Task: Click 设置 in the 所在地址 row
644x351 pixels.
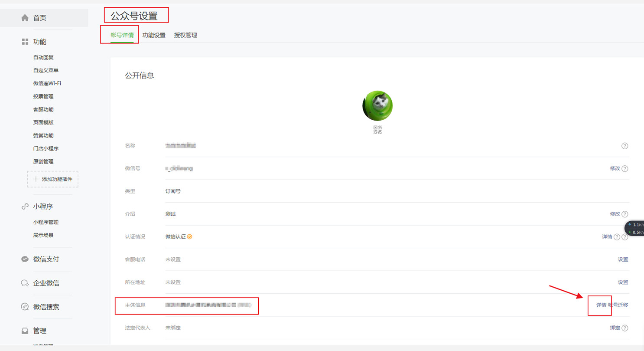Action: point(623,282)
